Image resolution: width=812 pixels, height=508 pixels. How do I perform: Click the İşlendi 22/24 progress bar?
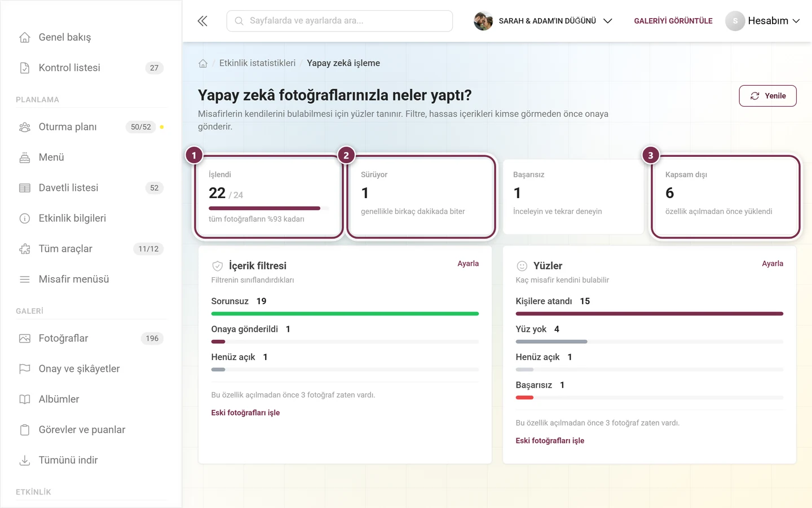269,208
